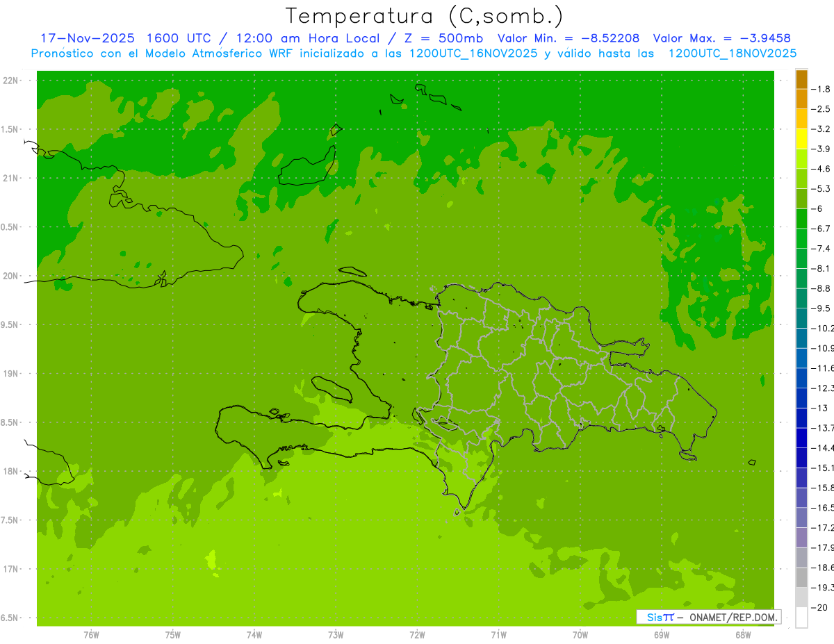834x644 pixels.
Task: Click the dark blue swatch between -13.7 and -14.4
Action: pos(801,438)
